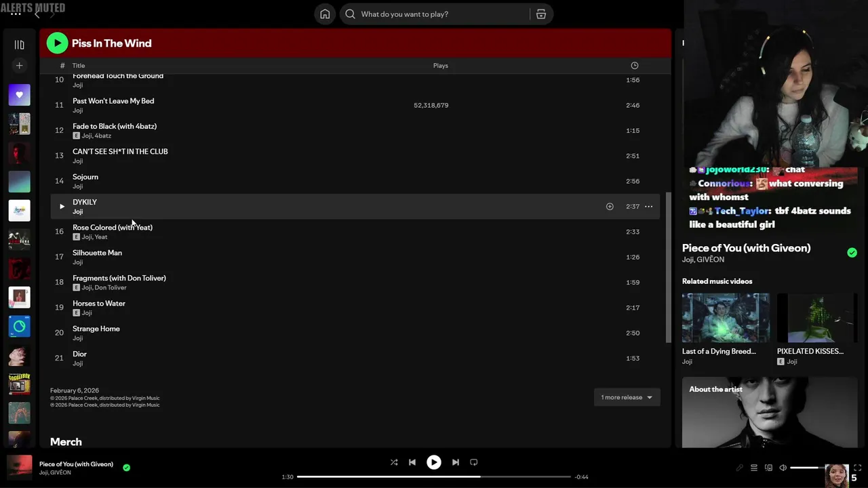Set the volume slider level

(807, 468)
